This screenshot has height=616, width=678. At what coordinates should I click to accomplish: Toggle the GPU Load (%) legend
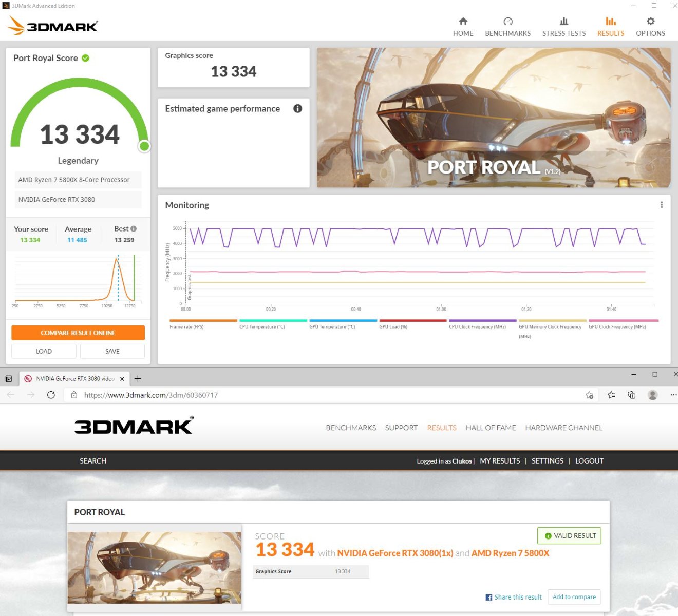coord(412,324)
